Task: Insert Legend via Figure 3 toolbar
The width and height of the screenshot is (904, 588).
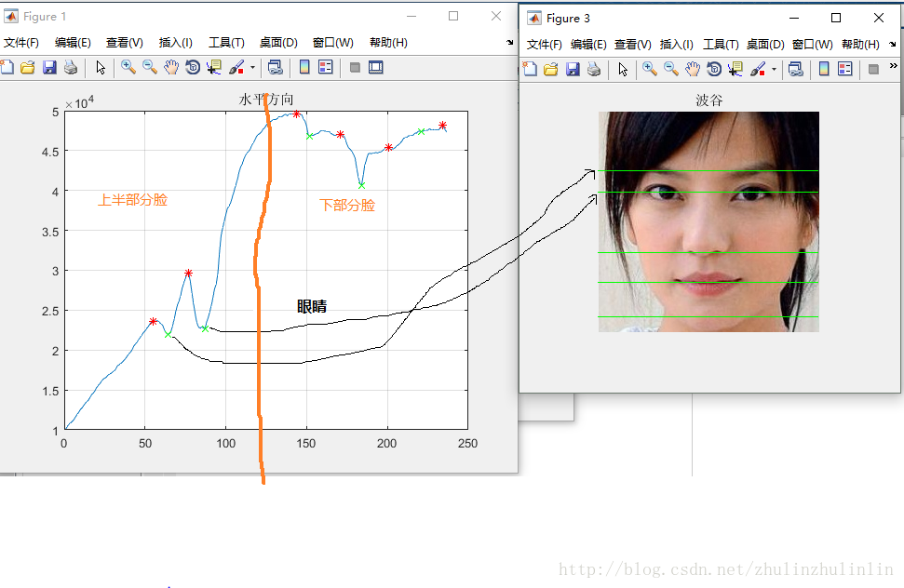Action: (x=845, y=70)
